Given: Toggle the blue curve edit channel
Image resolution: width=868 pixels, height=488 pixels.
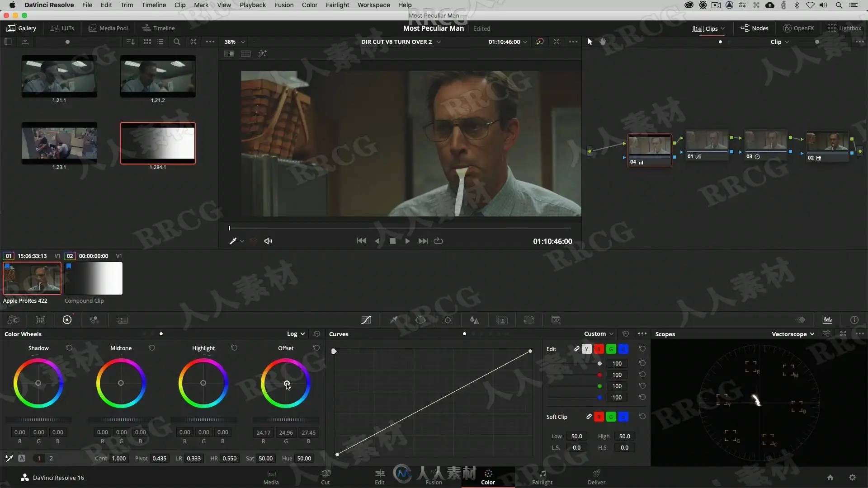Looking at the screenshot, I should pyautogui.click(x=623, y=349).
